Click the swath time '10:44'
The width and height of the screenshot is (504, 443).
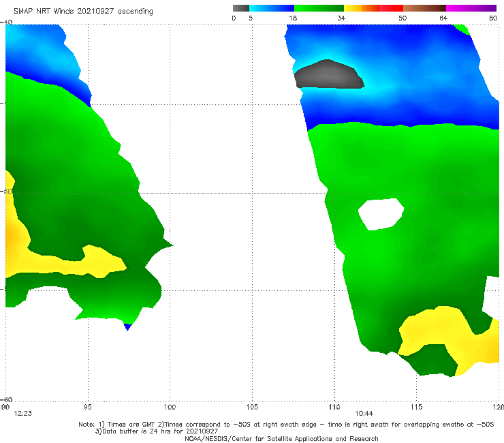point(364,414)
